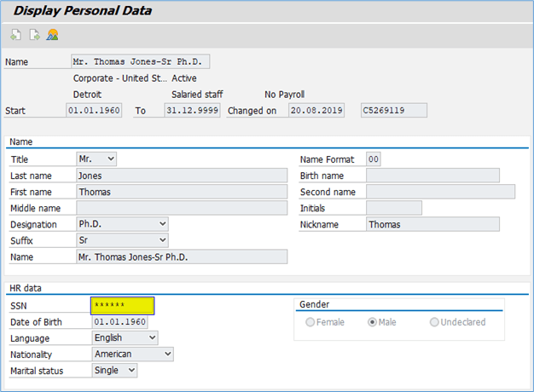Click the empty Middle name field

[182, 208]
